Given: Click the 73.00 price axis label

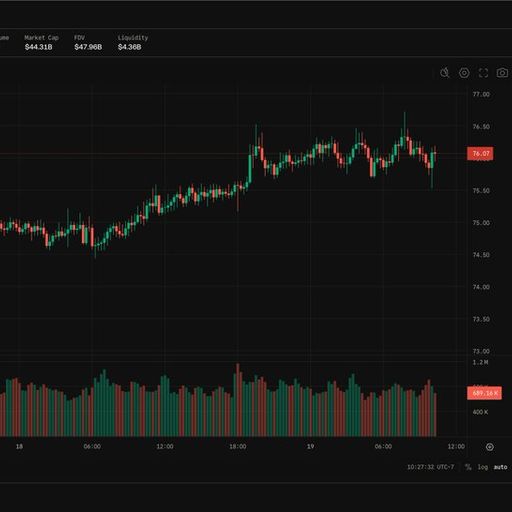Looking at the screenshot, I should (x=481, y=351).
